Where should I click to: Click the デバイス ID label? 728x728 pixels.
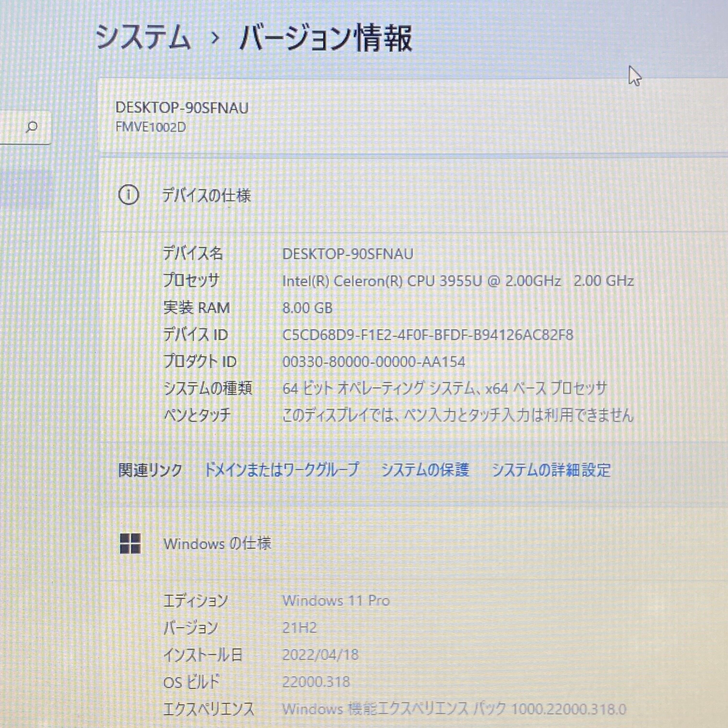pyautogui.click(x=195, y=335)
